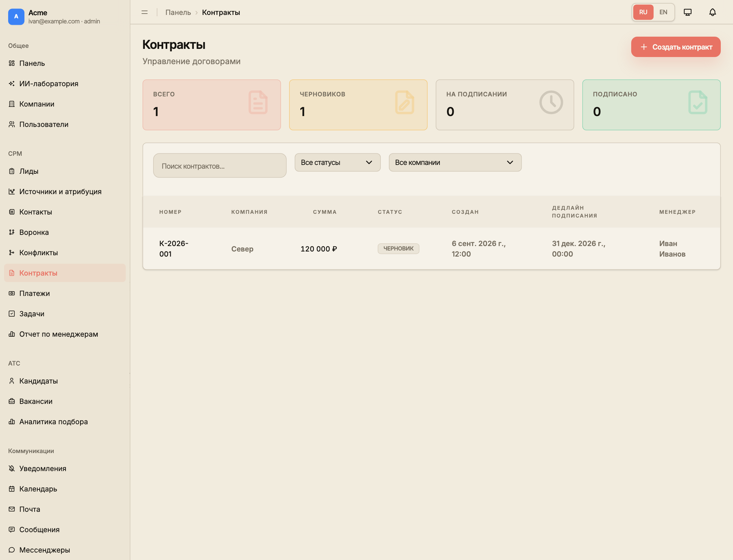Image resolution: width=733 pixels, height=560 pixels.
Task: Click the Панель breadcrumb link
Action: [178, 13]
